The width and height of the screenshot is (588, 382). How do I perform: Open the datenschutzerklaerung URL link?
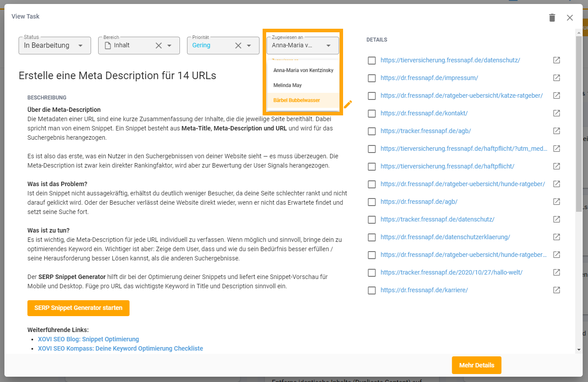click(x=445, y=237)
